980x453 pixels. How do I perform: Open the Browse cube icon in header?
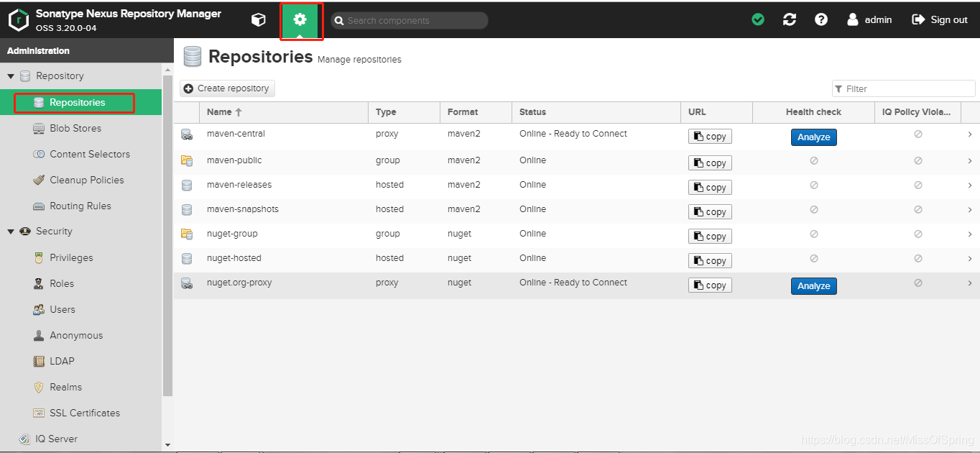point(259,20)
